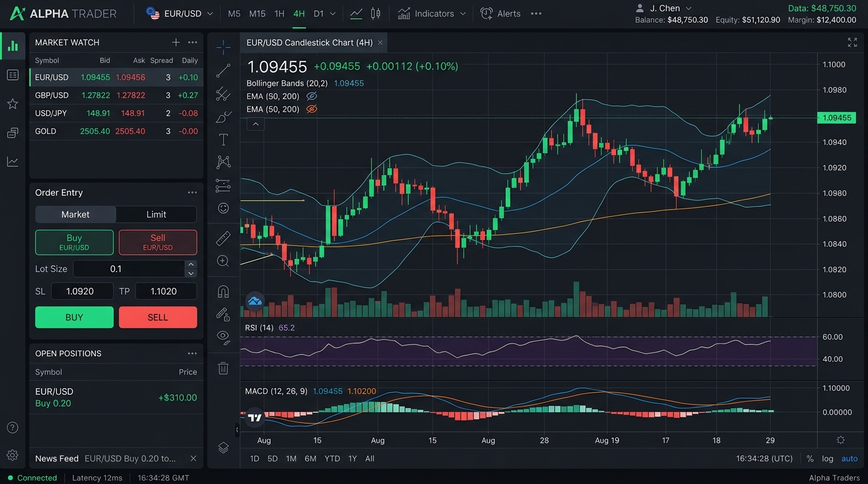Screen dimensions: 868x484
Task: Open the Indicators dropdown
Action: (433, 13)
